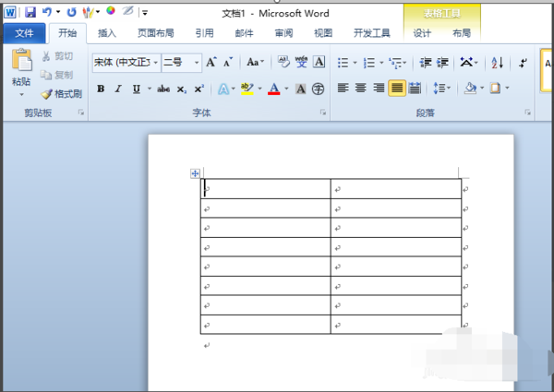Grow font size with the large A icon
The image size is (554, 392).
point(211,63)
